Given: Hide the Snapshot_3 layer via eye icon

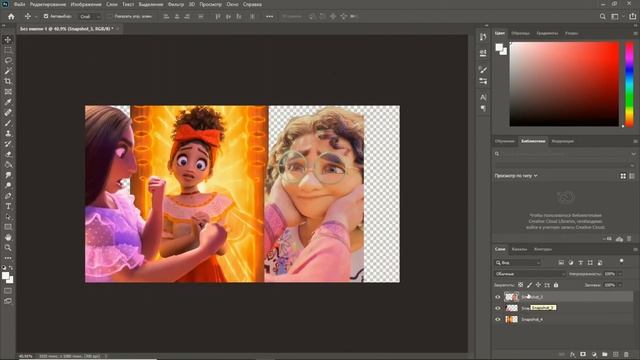Looking at the screenshot, I should pos(498,297).
